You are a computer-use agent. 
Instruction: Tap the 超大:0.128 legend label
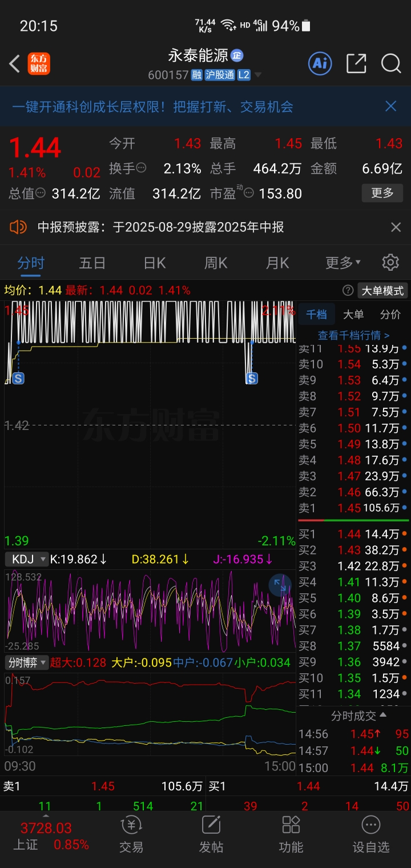point(78,662)
